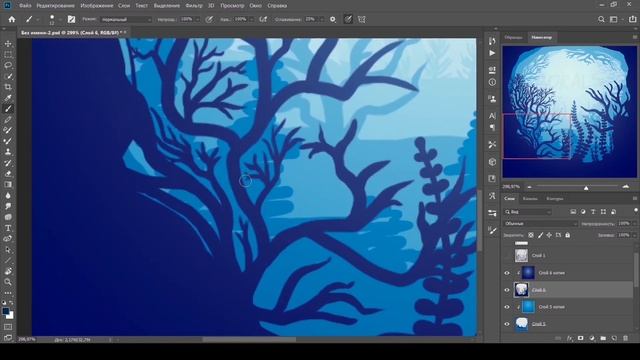Delete layer using the trash icon
Image resolution: width=640 pixels, height=360 pixels.
point(625,338)
